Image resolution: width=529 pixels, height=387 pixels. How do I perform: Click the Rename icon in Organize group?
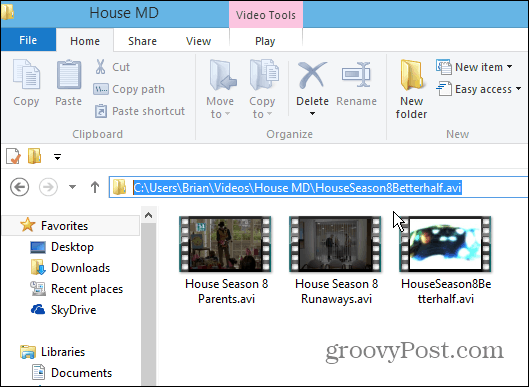356,75
